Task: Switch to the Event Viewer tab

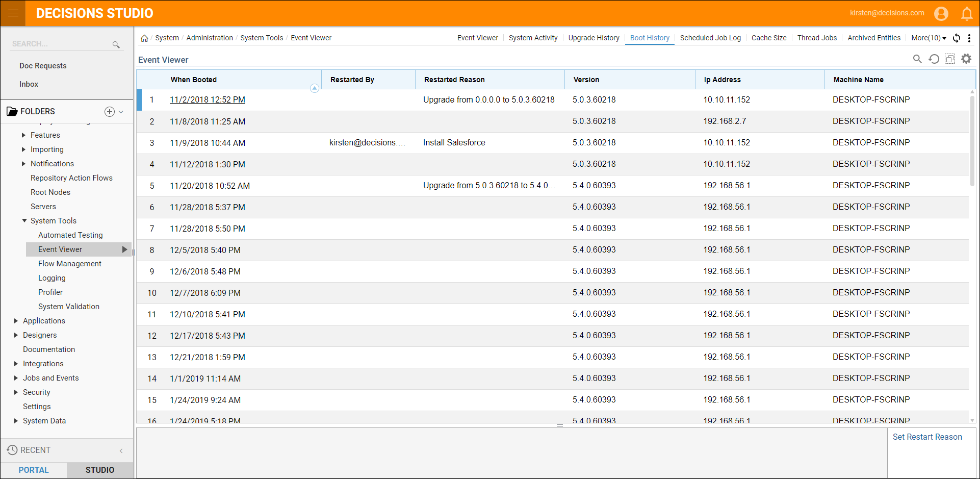Action: pyautogui.click(x=478, y=38)
